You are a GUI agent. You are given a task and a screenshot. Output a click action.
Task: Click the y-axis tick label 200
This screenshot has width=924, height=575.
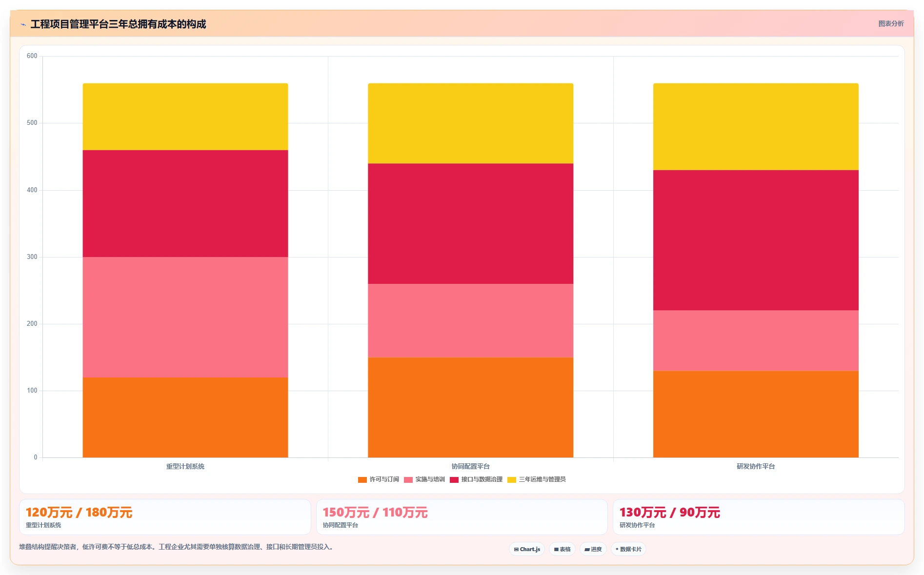(32, 324)
